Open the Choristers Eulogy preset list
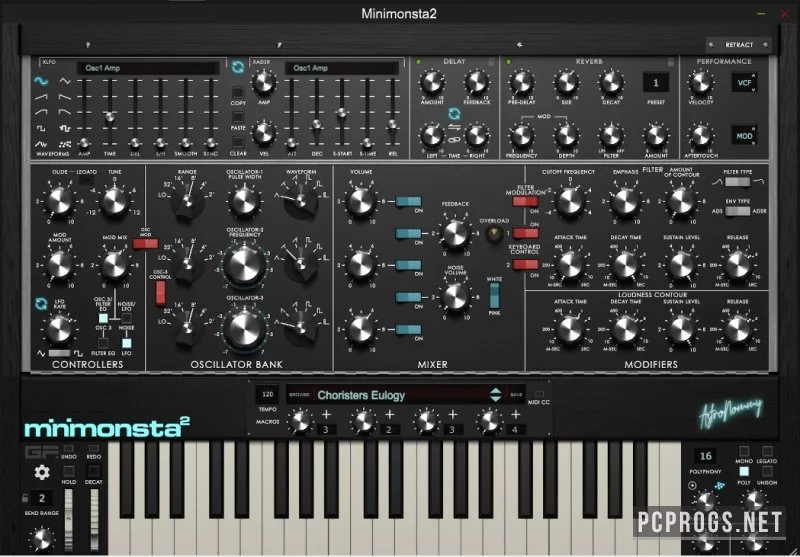The image size is (800, 557). [361, 395]
